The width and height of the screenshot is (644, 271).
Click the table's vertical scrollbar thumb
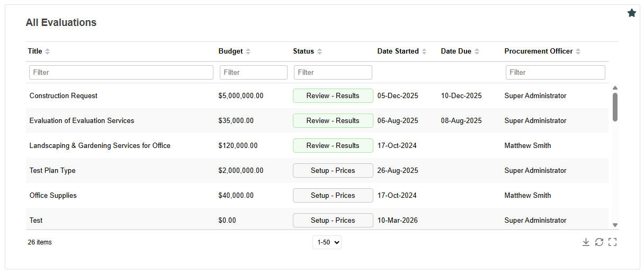[x=615, y=107]
